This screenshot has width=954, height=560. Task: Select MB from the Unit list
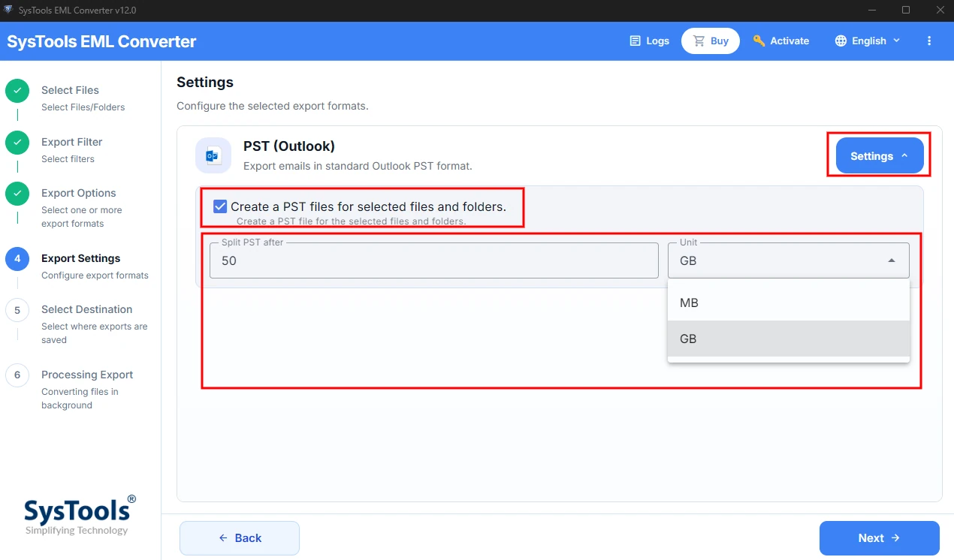[789, 303]
